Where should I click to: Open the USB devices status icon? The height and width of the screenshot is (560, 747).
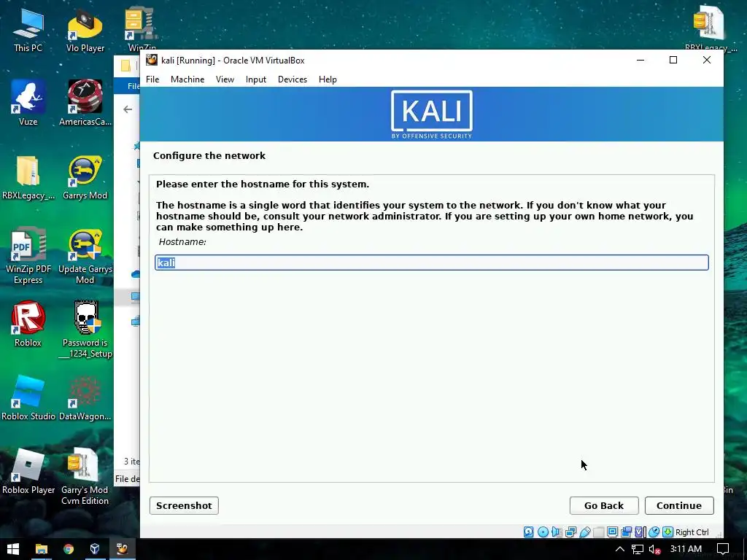[585, 532]
